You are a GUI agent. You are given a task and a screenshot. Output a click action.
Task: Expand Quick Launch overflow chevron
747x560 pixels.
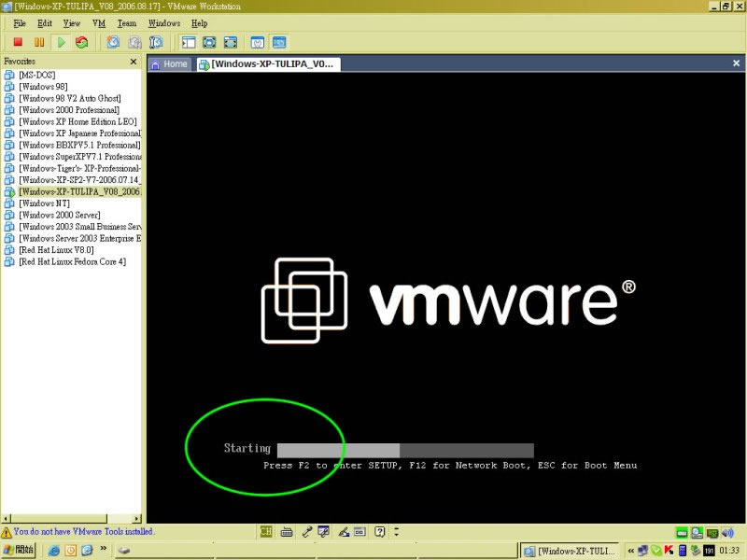[x=103, y=549]
